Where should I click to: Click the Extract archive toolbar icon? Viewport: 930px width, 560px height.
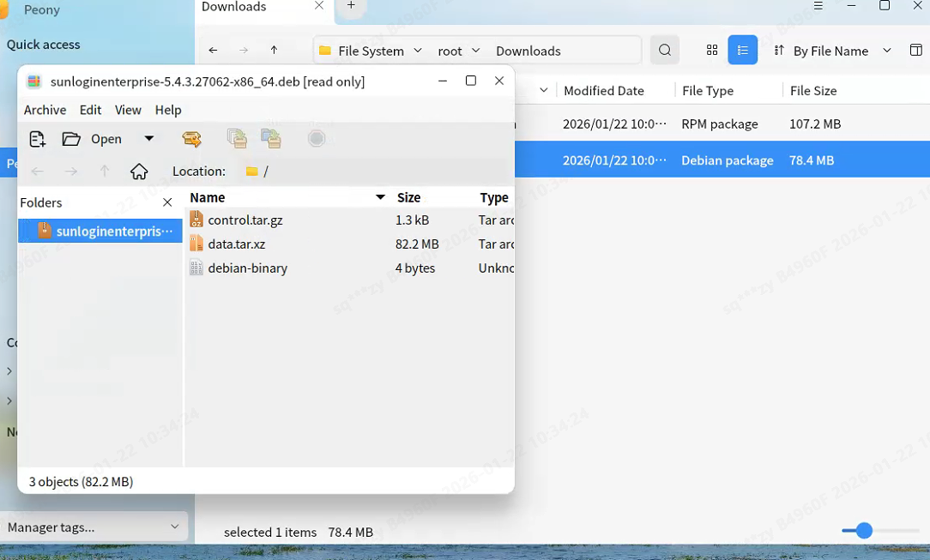192,139
